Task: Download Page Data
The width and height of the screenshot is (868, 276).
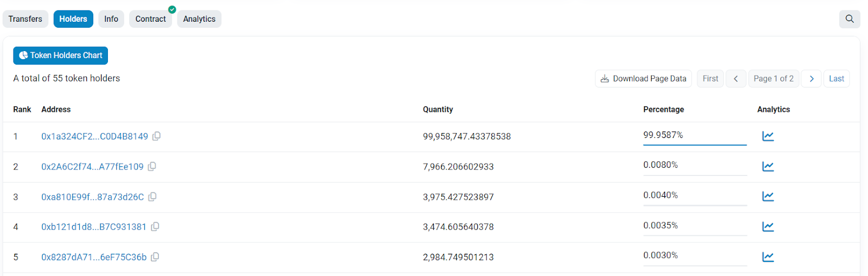Action: click(643, 79)
